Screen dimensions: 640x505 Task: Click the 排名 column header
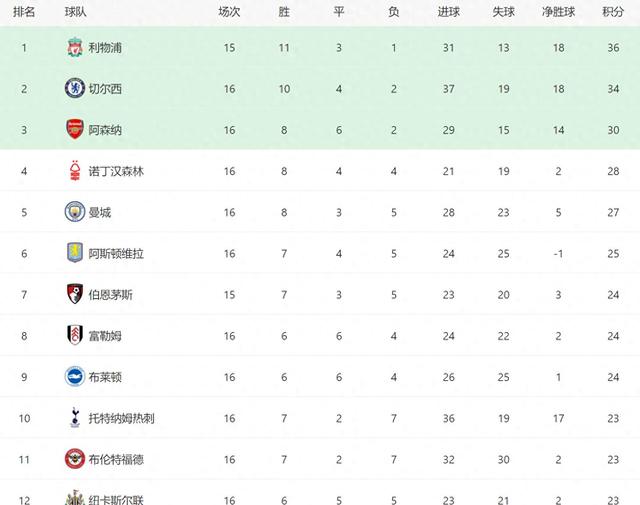24,12
